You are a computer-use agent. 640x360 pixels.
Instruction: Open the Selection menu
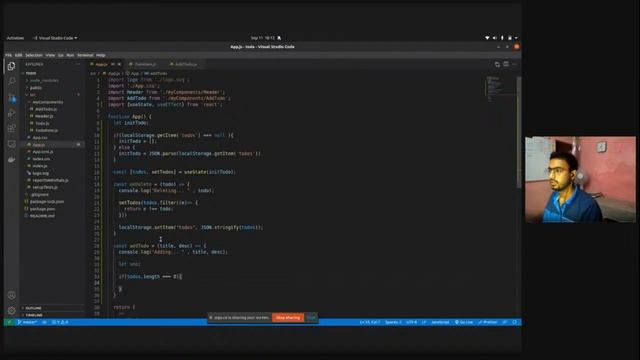pyautogui.click(x=34, y=55)
